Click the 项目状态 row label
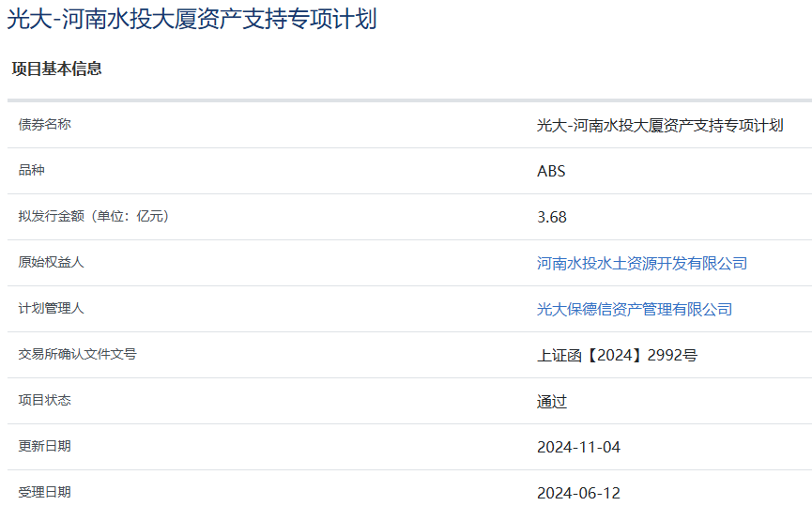812x506 pixels. (x=44, y=400)
